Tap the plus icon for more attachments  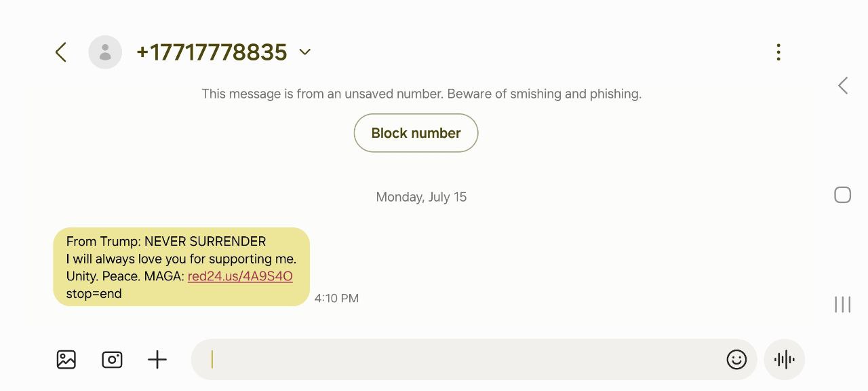point(157,359)
